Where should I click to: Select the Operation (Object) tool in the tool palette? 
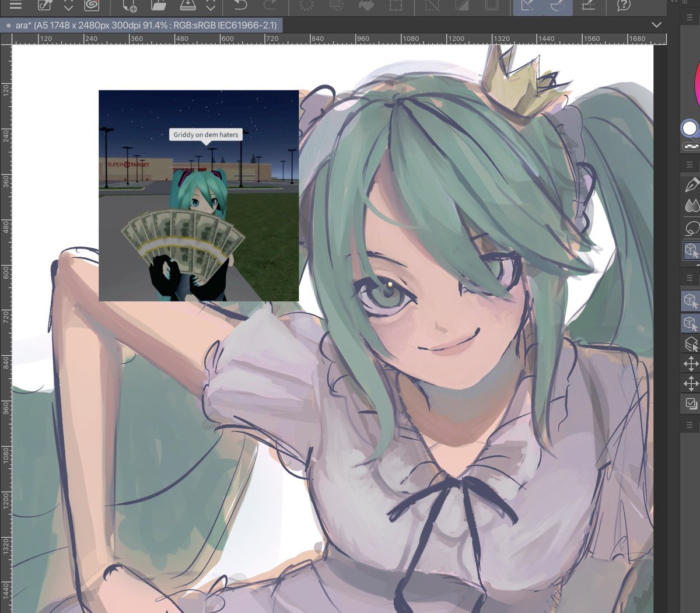pos(692,251)
